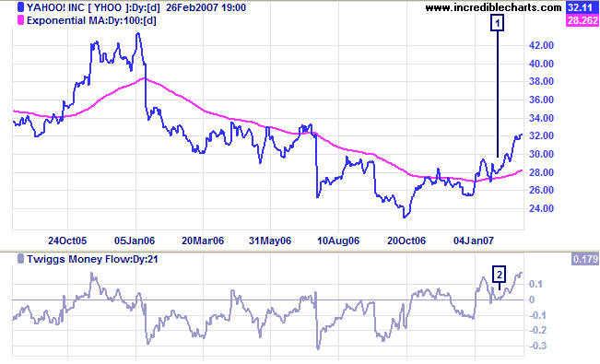Image resolution: width=600 pixels, height=364 pixels.
Task: Click the 31May06 date axis label
Action: tap(270, 241)
